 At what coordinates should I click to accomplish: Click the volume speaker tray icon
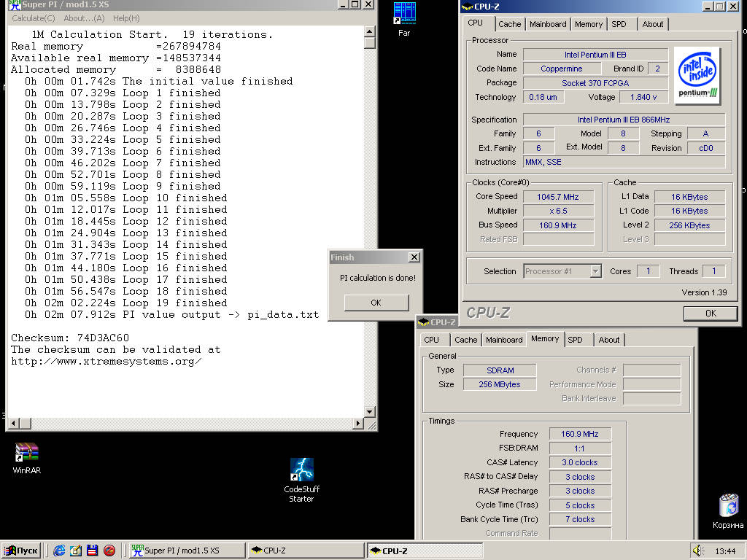[x=697, y=551]
